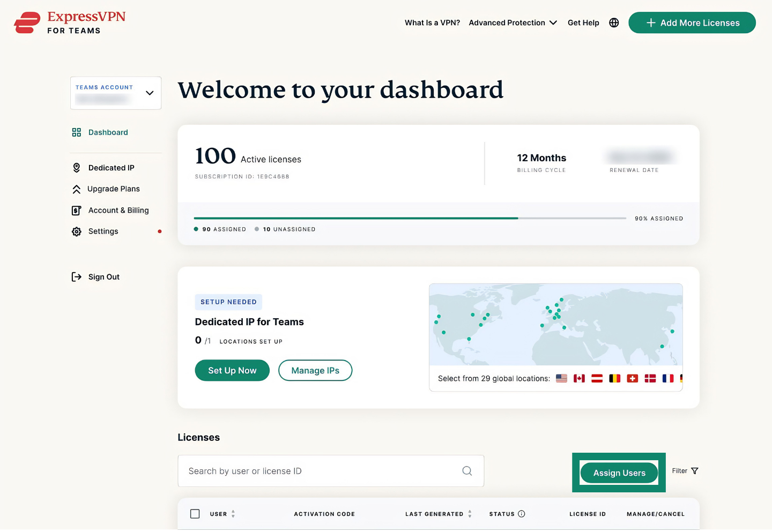Open Upgrade Plans in the sidebar

click(x=113, y=189)
